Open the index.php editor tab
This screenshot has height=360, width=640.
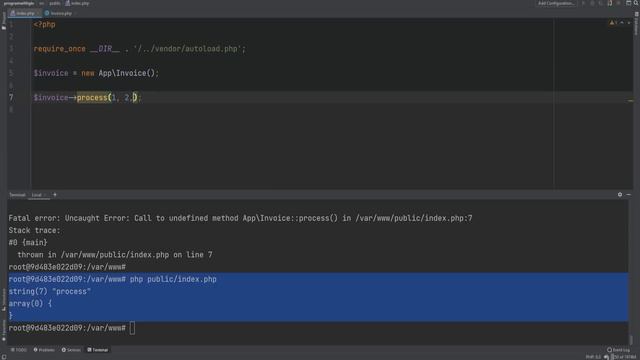(24, 13)
